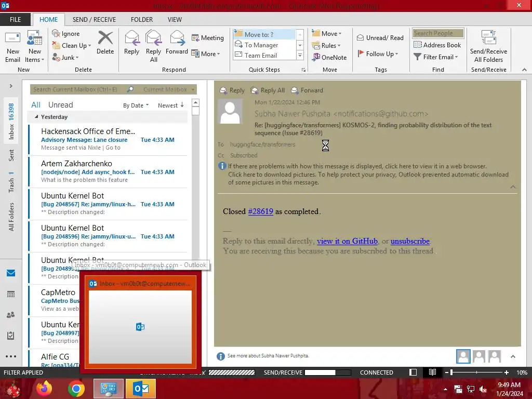Select the 'Move to: ?' quick step
532x399 pixels.
pos(264,34)
